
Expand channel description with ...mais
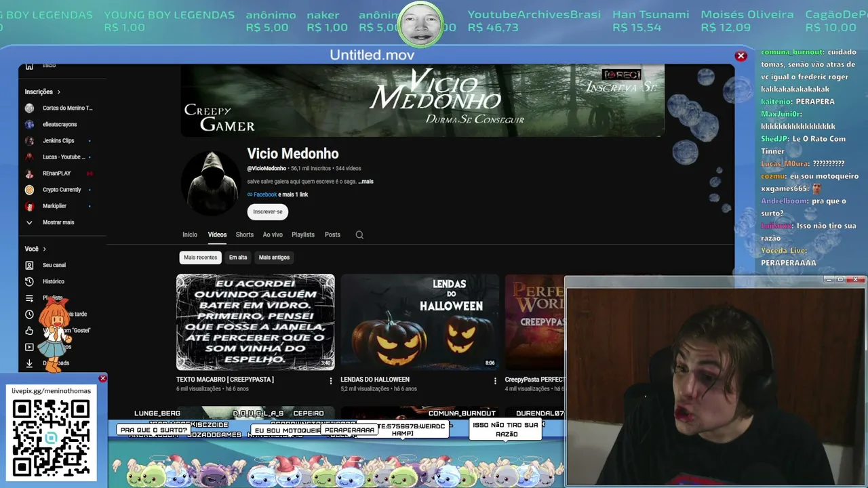click(x=366, y=182)
